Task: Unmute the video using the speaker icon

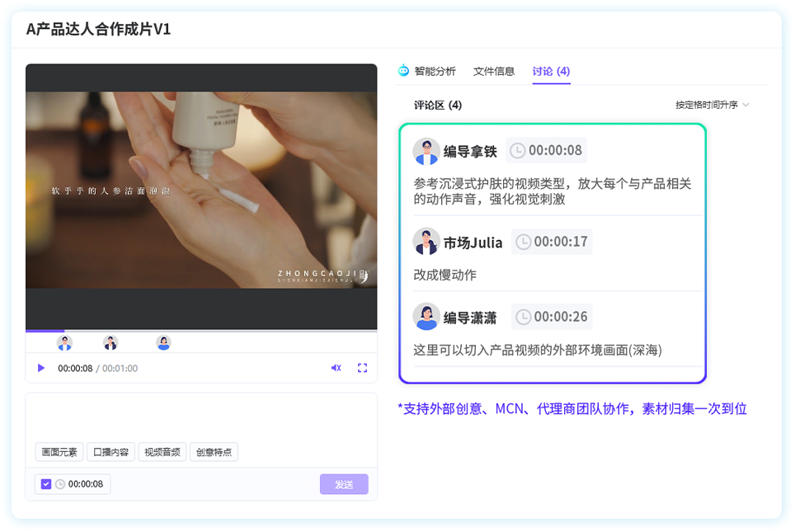Action: pos(336,368)
